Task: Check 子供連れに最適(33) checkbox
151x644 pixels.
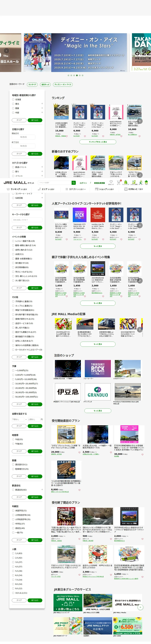Action: [x=13, y=302]
